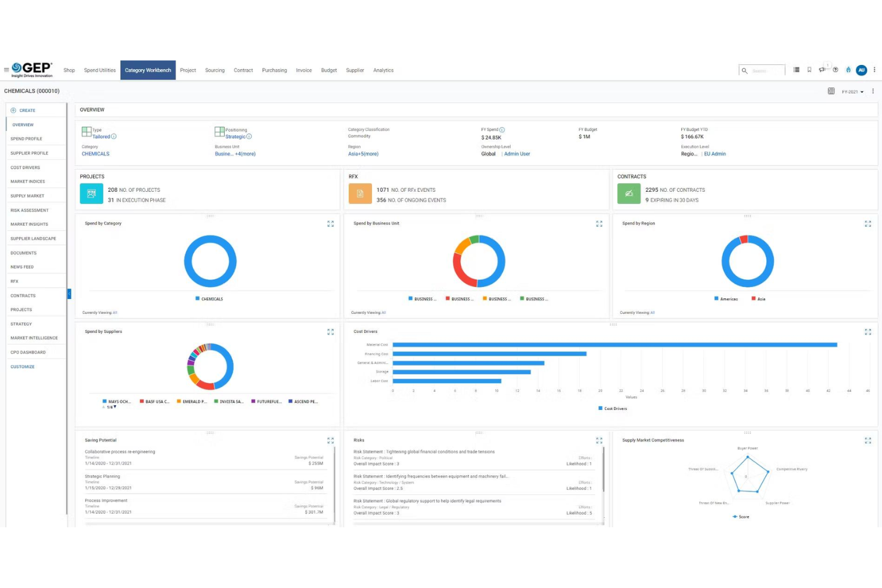Click the GEP logo
Screen dimensions: 882x588
click(32, 70)
